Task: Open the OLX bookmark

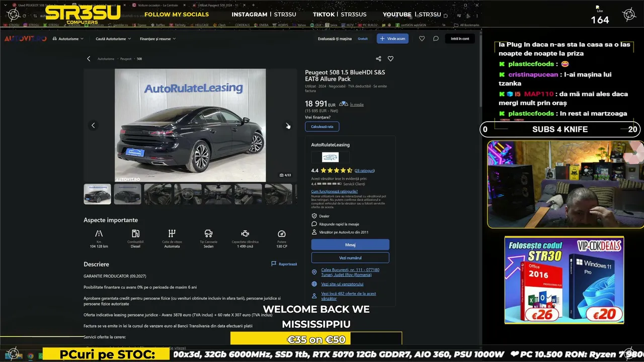Action: coord(316,25)
